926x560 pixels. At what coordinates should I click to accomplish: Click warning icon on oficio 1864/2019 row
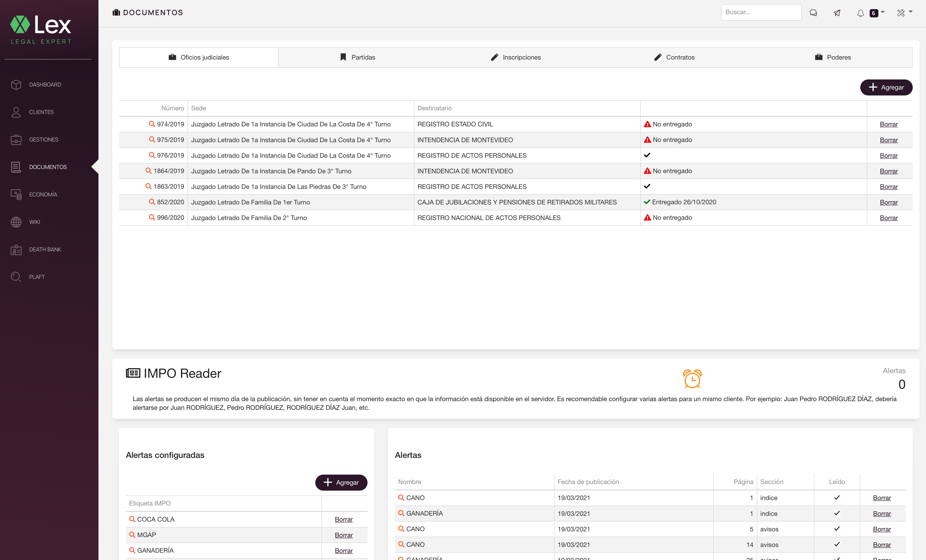[x=647, y=171]
